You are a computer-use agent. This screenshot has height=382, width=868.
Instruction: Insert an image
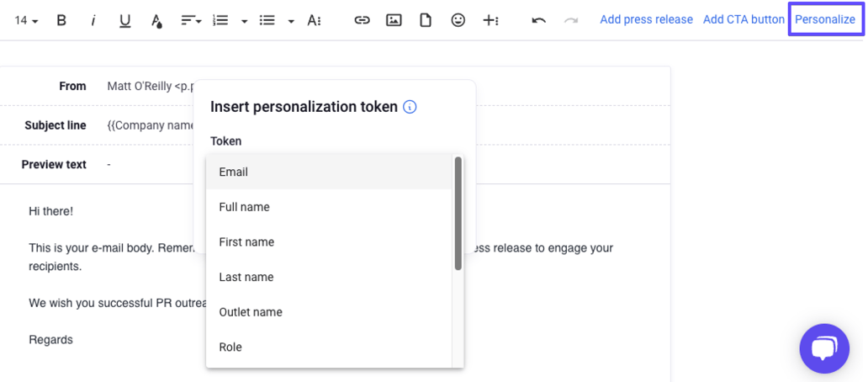point(394,20)
